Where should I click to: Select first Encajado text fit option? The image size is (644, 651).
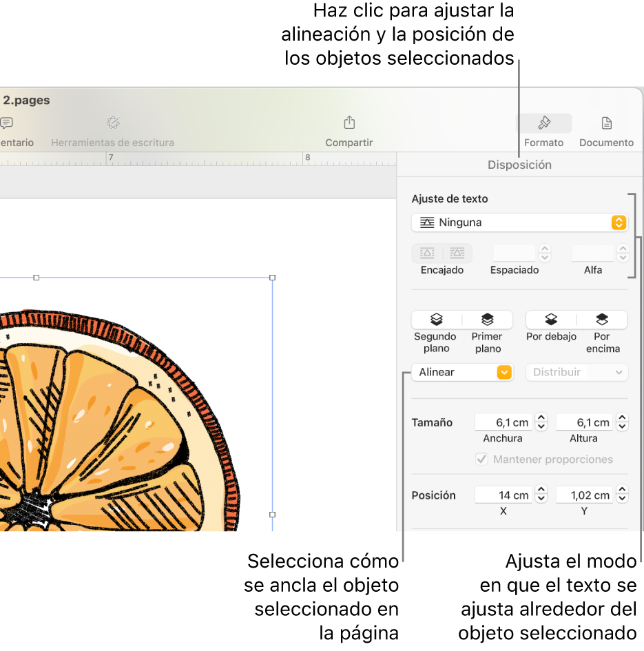pyautogui.click(x=427, y=253)
